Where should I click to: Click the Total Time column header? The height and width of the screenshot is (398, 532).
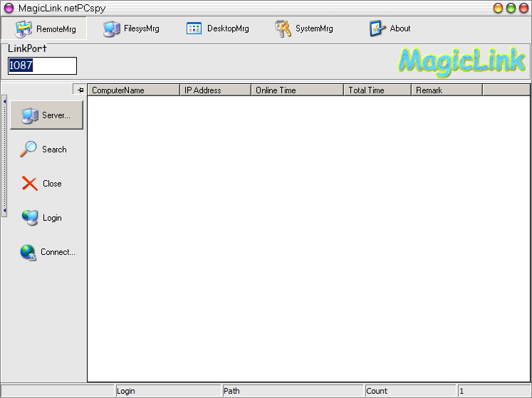pyautogui.click(x=377, y=90)
